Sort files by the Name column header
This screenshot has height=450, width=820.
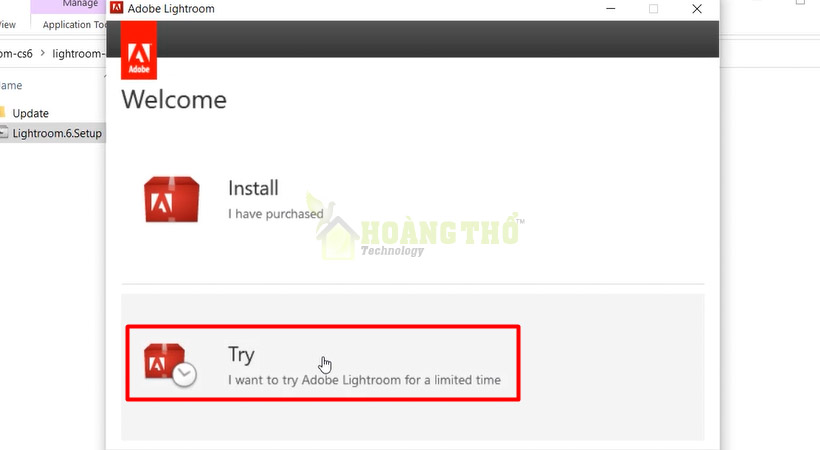pyautogui.click(x=11, y=85)
